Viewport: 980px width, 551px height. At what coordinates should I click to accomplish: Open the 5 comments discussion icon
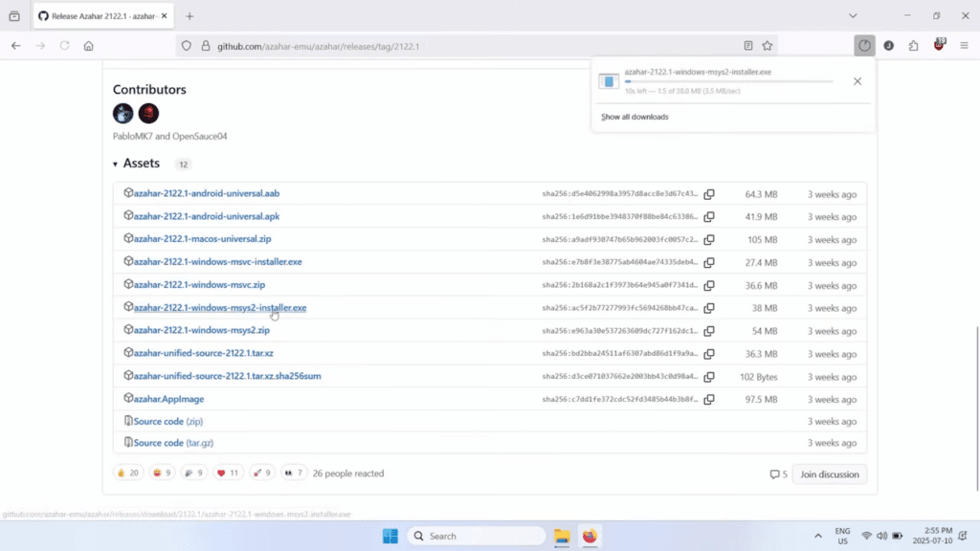(x=778, y=474)
